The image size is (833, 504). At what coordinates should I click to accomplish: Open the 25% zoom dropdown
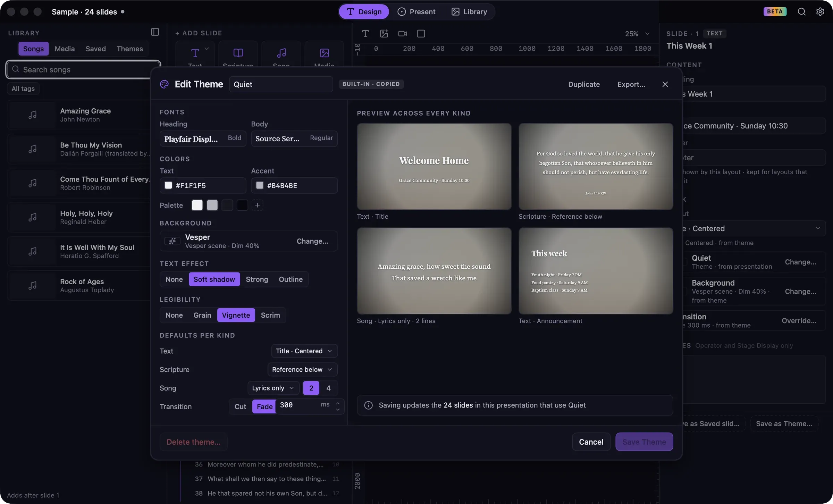[637, 33]
